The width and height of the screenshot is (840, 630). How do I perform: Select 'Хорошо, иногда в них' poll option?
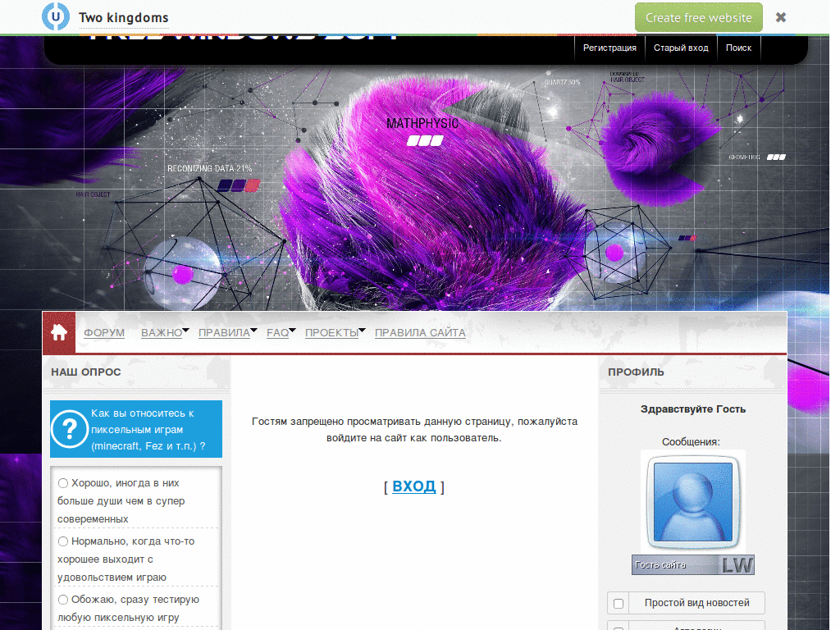tap(63, 483)
